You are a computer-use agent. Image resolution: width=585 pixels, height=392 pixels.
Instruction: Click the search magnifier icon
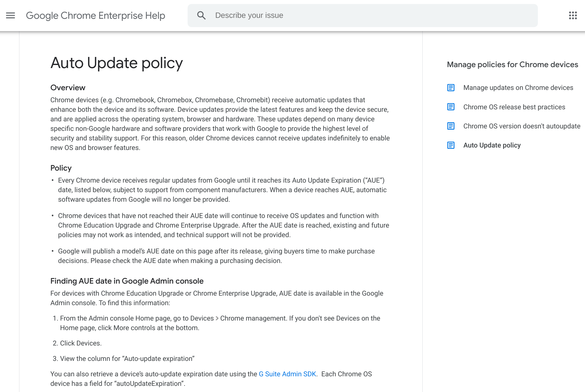[x=201, y=15]
